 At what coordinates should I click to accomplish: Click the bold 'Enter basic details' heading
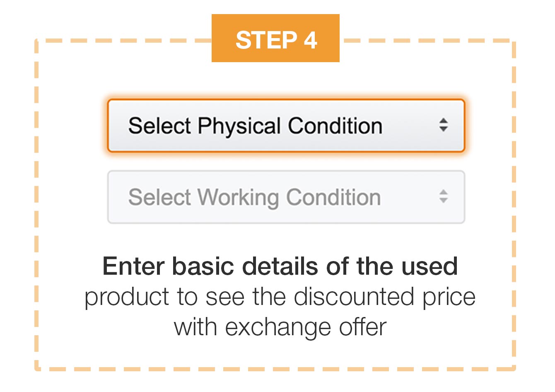coord(280,266)
